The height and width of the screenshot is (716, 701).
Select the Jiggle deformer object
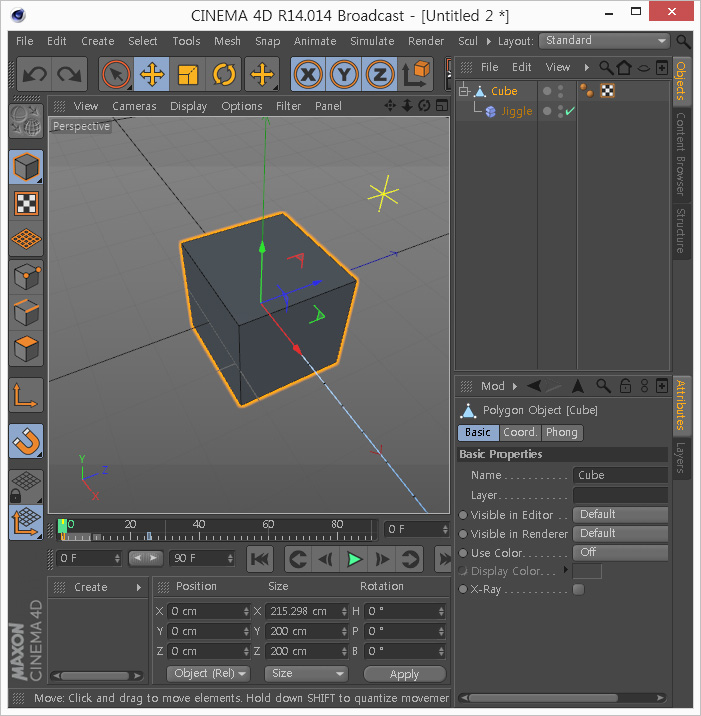[517, 111]
